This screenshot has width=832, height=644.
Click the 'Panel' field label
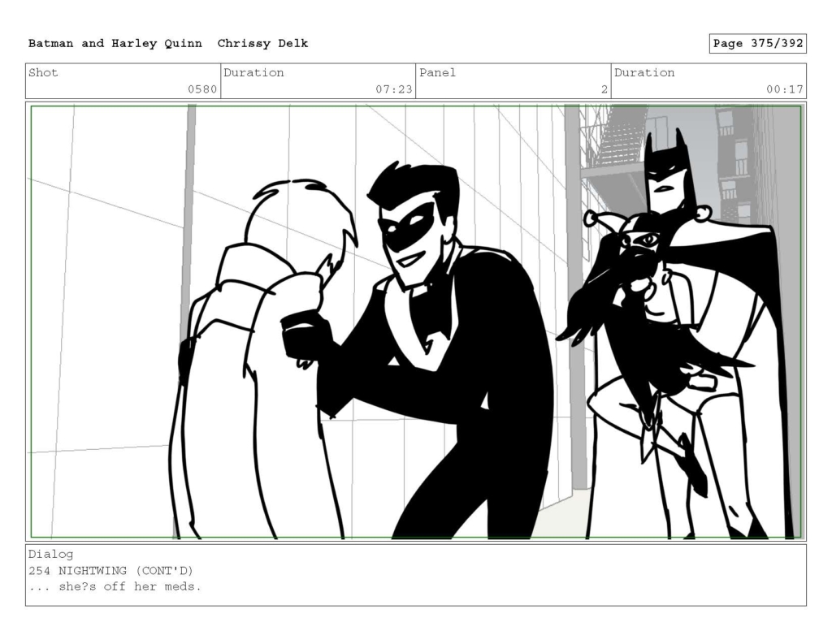(x=437, y=72)
